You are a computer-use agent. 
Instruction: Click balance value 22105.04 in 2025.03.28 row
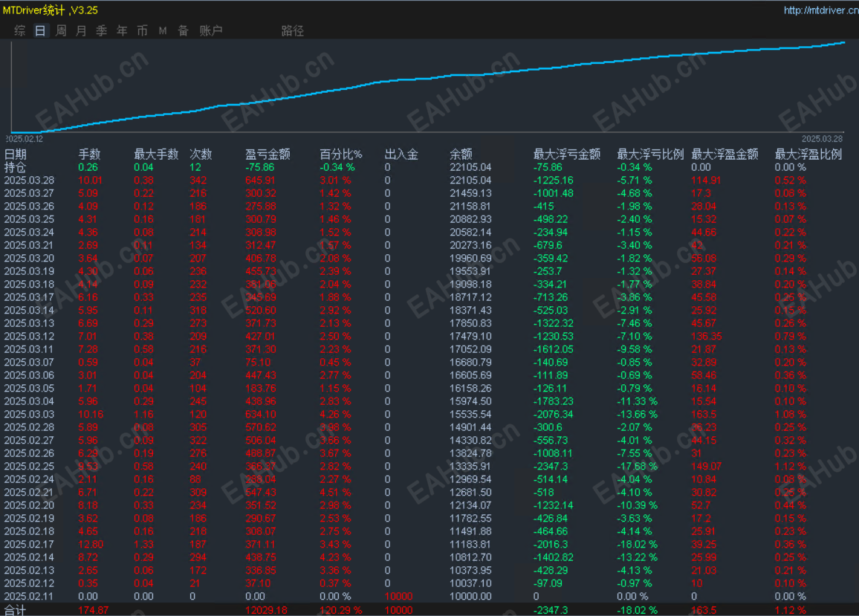tap(470, 181)
